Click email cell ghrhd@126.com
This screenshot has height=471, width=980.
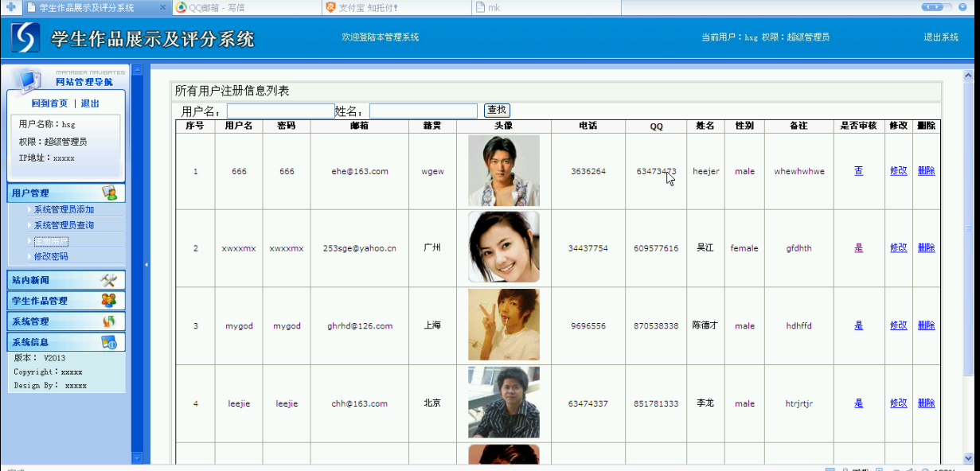[360, 326]
